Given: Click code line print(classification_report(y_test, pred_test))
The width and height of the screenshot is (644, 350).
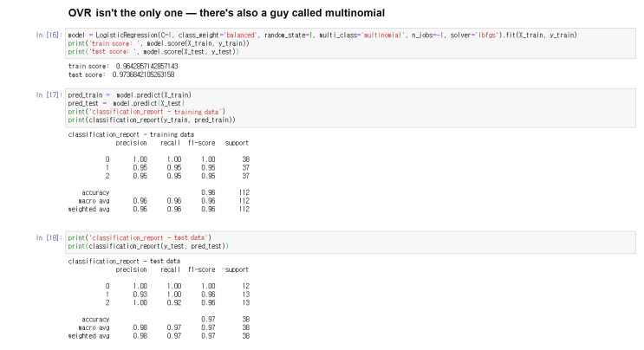Looking at the screenshot, I should [148, 246].
